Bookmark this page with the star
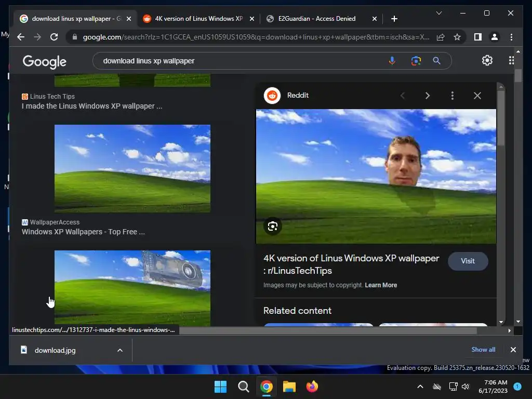Viewport: 532px width, 399px height. pos(457,37)
